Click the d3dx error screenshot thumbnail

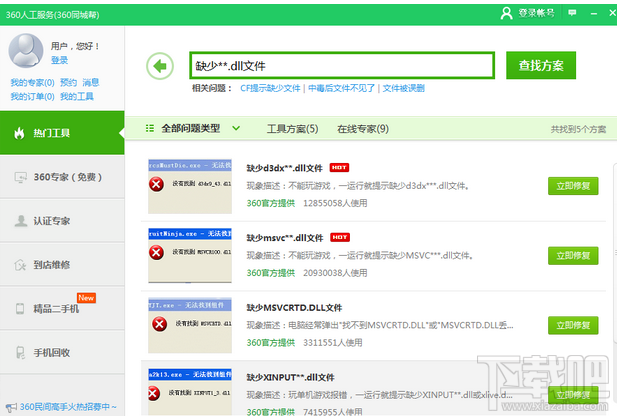click(190, 186)
